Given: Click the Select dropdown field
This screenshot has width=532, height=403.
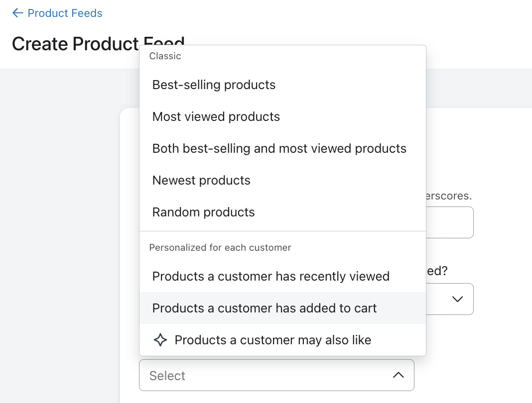Looking at the screenshot, I should click(269, 375).
